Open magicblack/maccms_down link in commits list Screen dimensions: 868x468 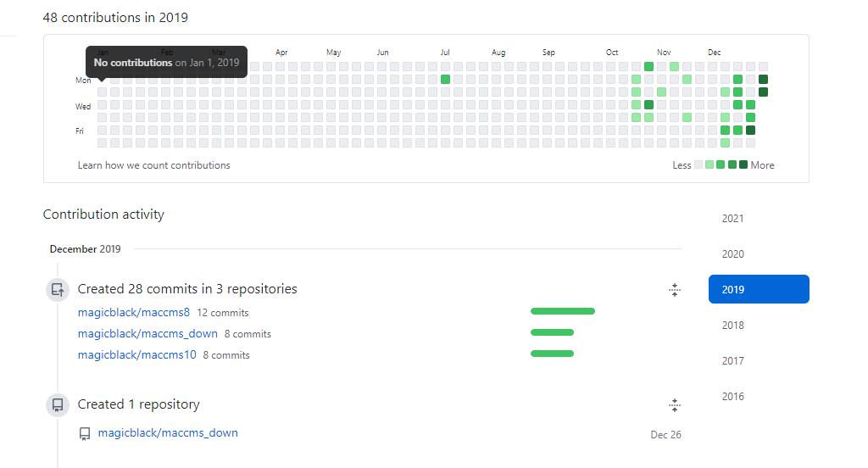point(147,333)
